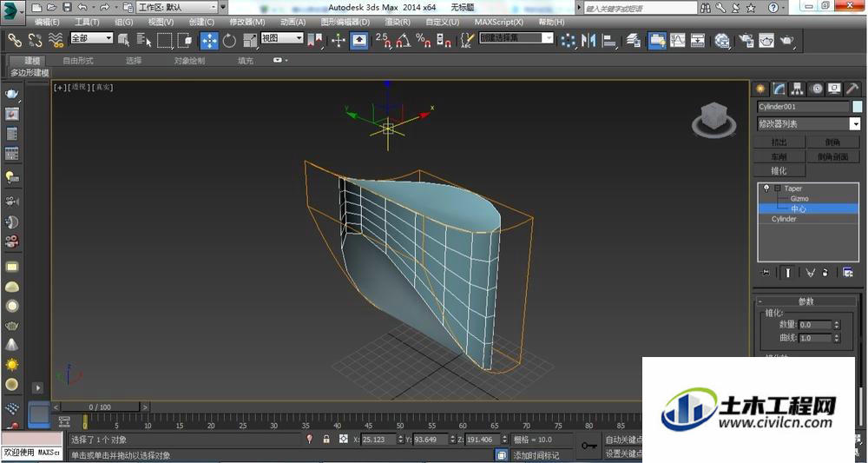This screenshot has width=868, height=463.
Task: Click the Use Pivot Point Center icon
Action: click(x=314, y=40)
